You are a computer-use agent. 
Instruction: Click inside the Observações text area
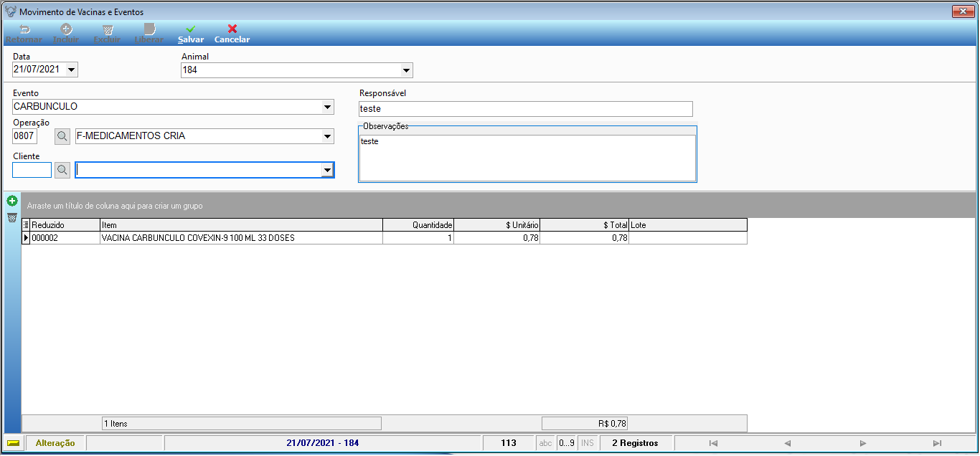[527, 158]
